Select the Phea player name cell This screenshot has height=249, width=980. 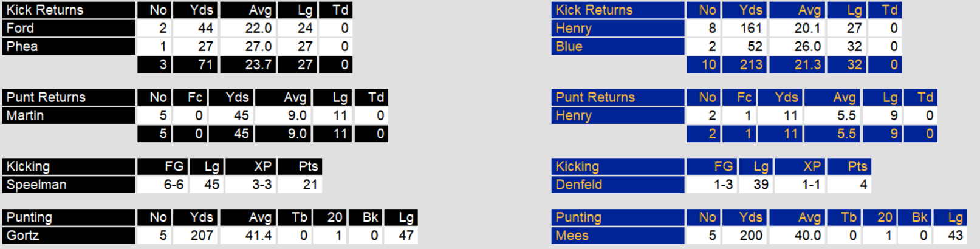tap(69, 46)
